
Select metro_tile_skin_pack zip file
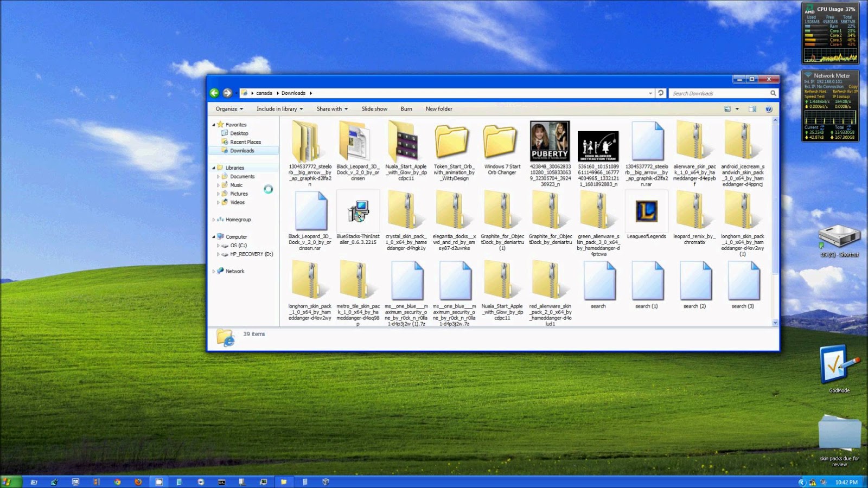click(358, 293)
